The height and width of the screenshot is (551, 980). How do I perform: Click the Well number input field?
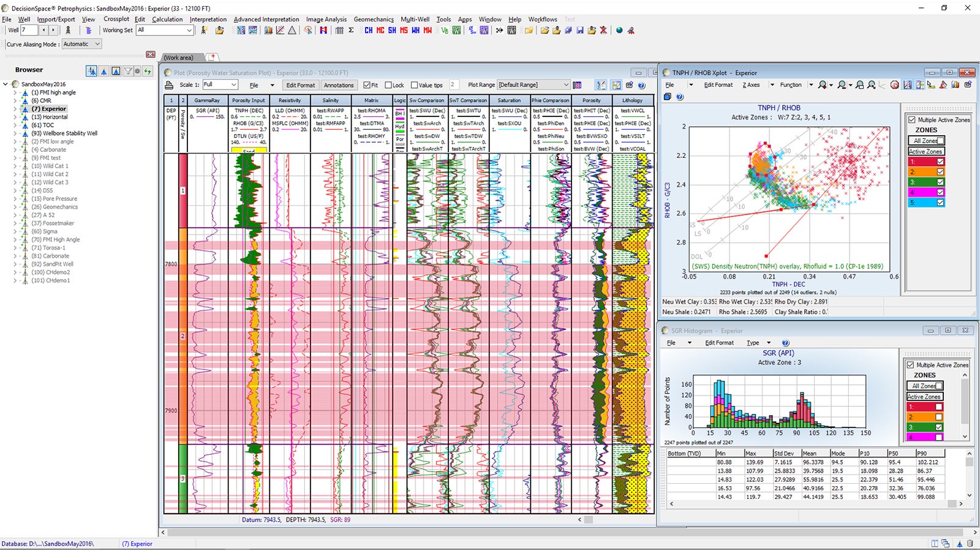(x=29, y=30)
